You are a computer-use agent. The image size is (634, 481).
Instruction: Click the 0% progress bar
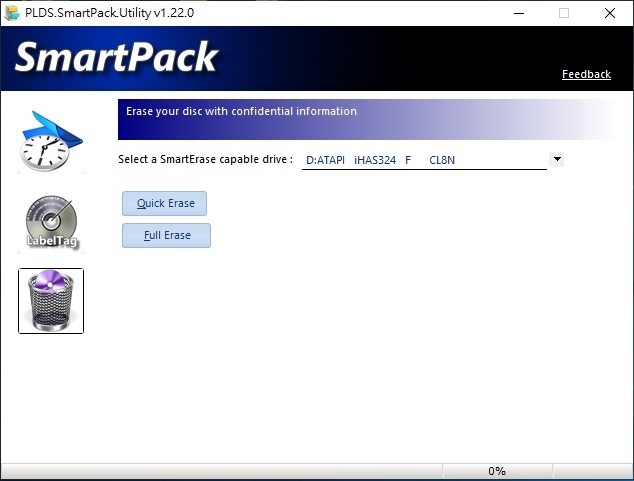point(497,471)
